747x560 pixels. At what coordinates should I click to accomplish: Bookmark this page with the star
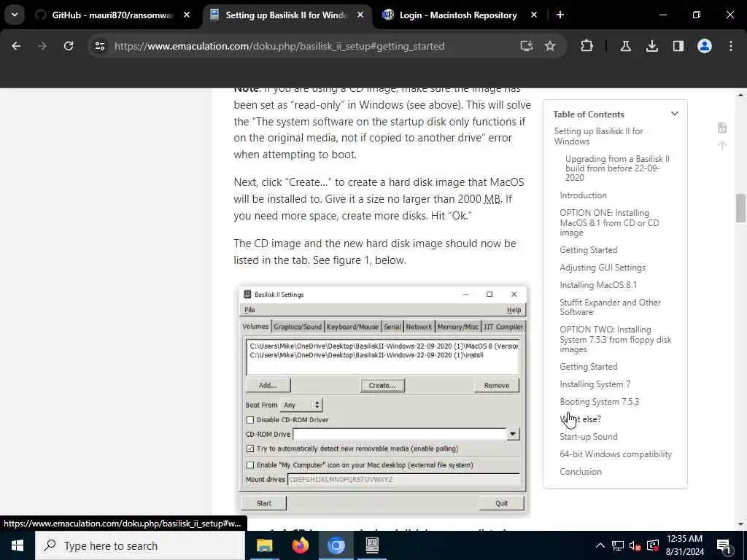click(x=550, y=46)
